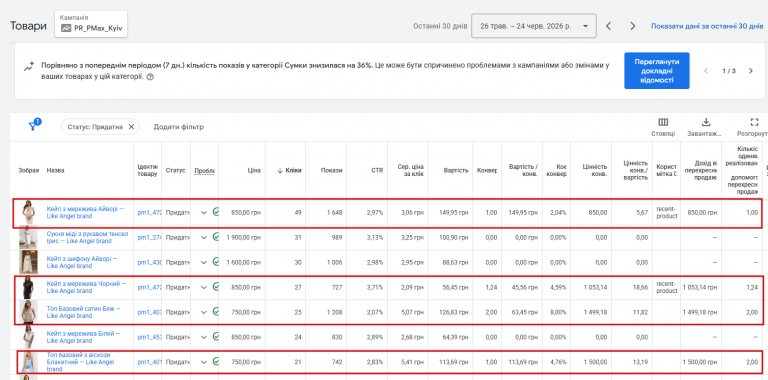Open product Кейп з мережива Білий
Screen dimensions: 768x380
83,337
